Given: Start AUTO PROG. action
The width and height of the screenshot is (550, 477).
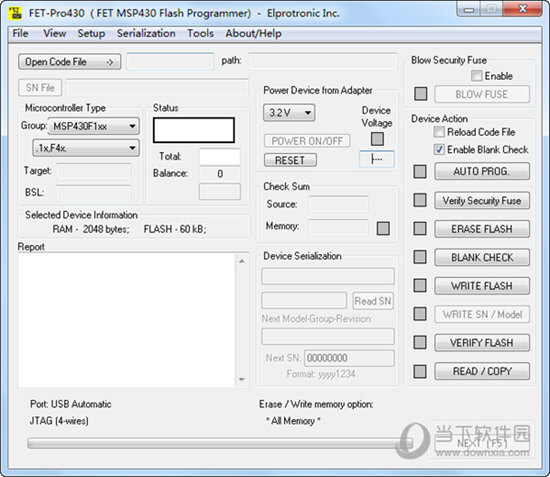Looking at the screenshot, I should (482, 172).
